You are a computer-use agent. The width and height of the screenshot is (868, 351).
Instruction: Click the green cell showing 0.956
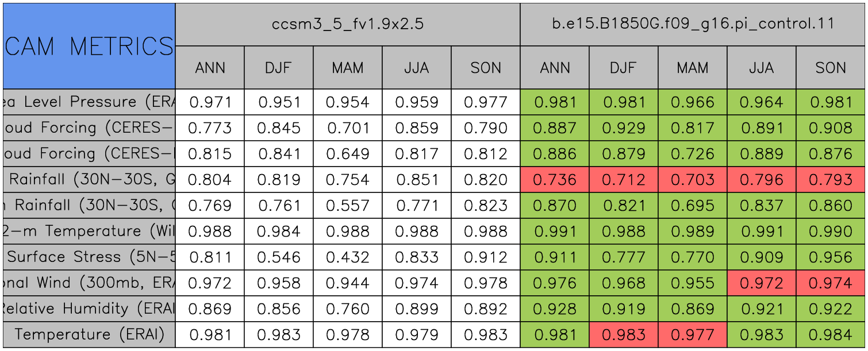(831, 257)
